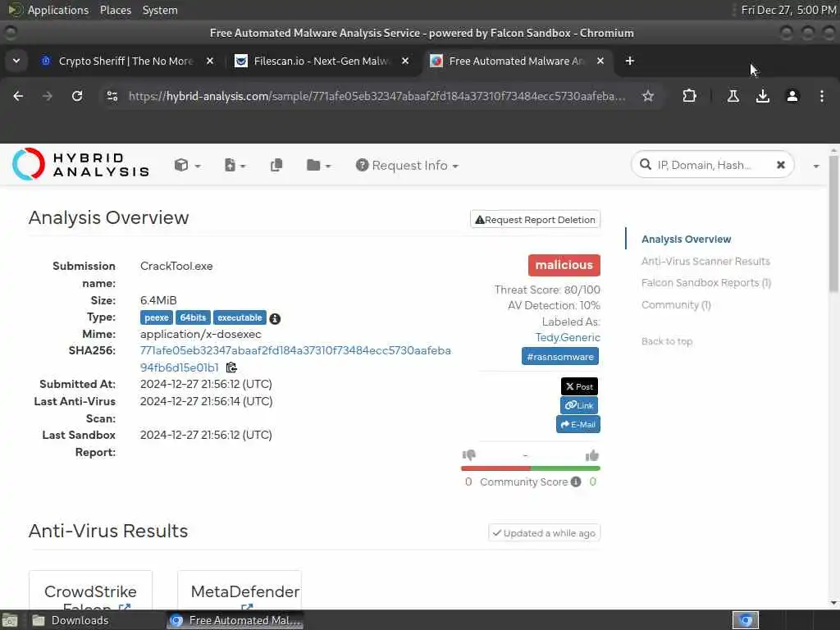Open the System menu

(160, 10)
